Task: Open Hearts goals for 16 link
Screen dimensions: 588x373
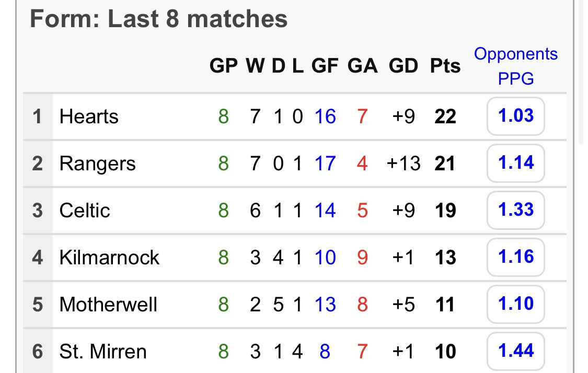Action: [325, 116]
